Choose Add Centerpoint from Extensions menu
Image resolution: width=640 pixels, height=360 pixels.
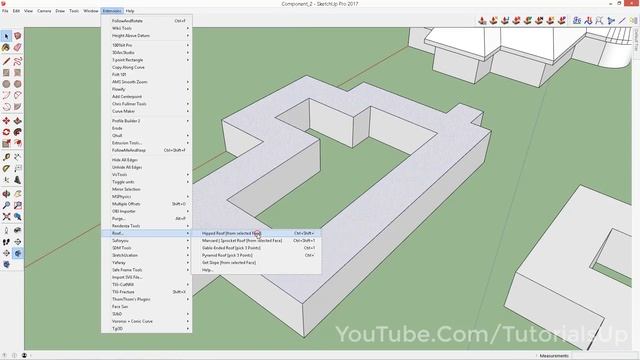pos(147,97)
